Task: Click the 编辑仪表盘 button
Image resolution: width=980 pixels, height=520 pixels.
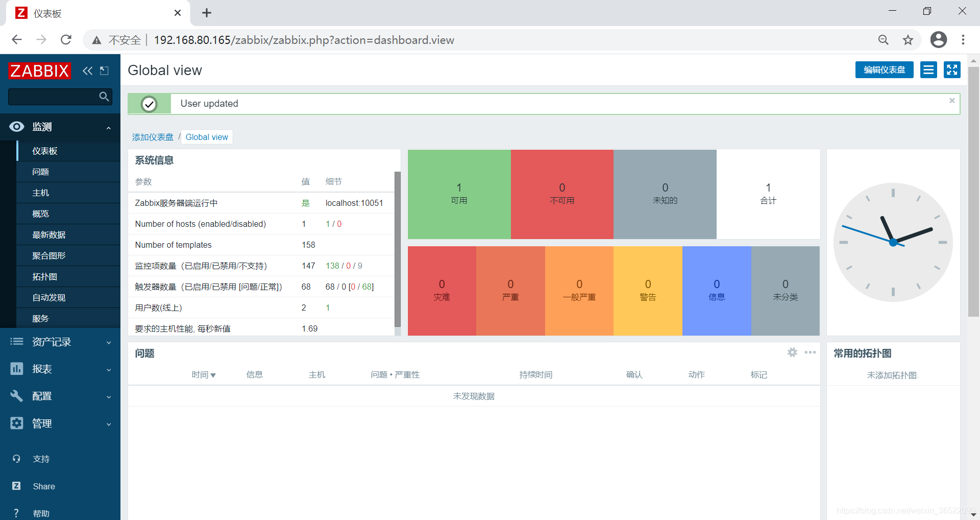Action: click(884, 70)
